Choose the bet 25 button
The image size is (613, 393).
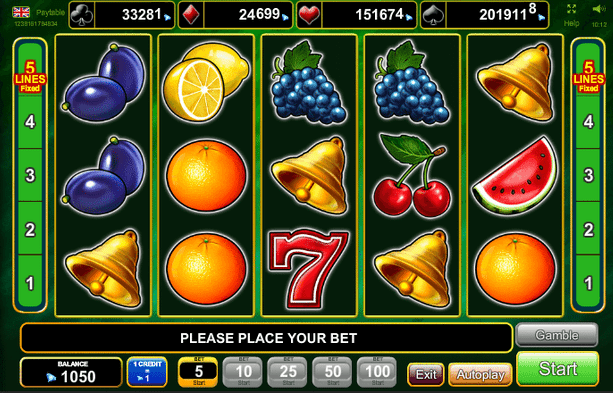(x=288, y=371)
